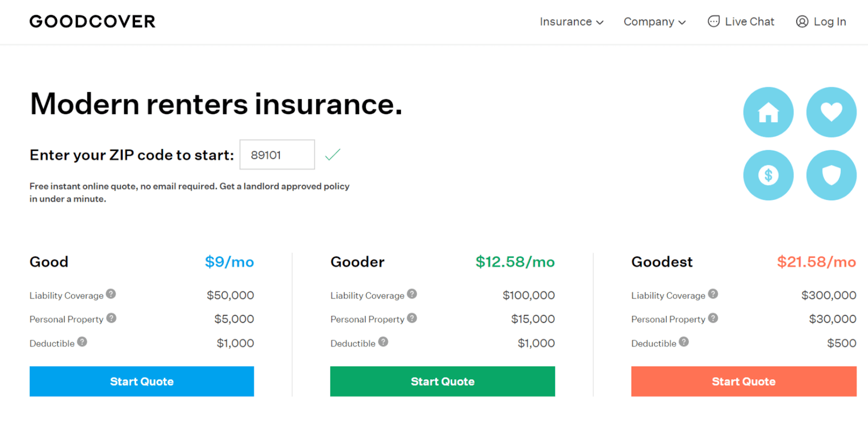Start a quote for the Good plan

141,381
